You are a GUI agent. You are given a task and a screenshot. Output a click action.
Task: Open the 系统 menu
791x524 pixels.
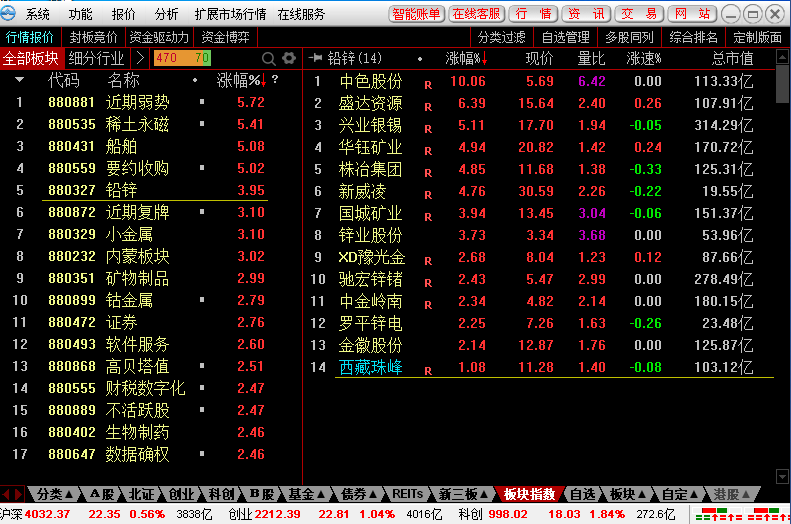[38, 14]
